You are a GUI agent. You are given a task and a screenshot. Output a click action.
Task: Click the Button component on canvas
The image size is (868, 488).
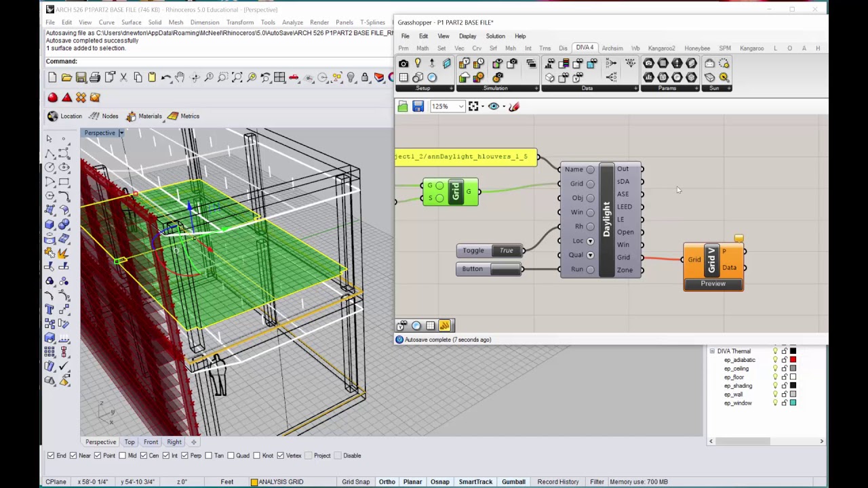(489, 269)
